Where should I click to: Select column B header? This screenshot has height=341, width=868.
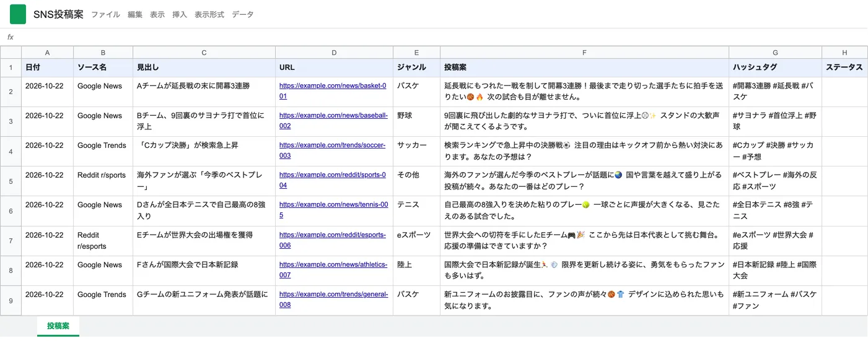coord(103,53)
